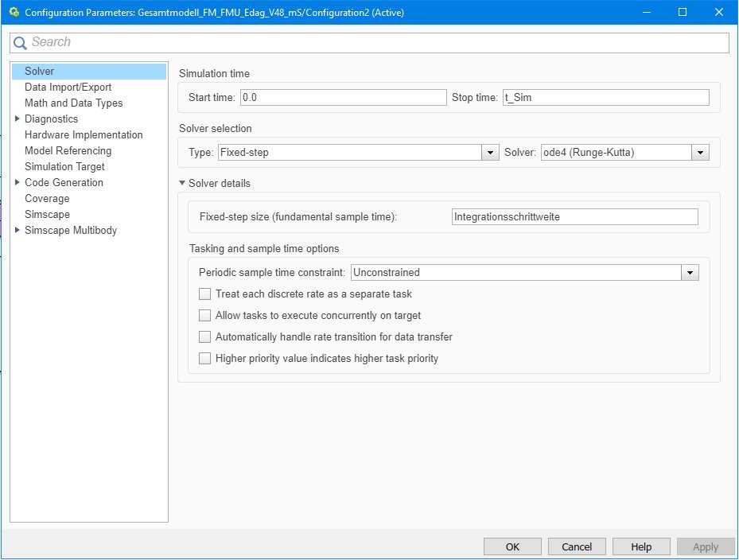Image resolution: width=739 pixels, height=560 pixels.
Task: Click the Stop time input field
Action: pos(605,98)
